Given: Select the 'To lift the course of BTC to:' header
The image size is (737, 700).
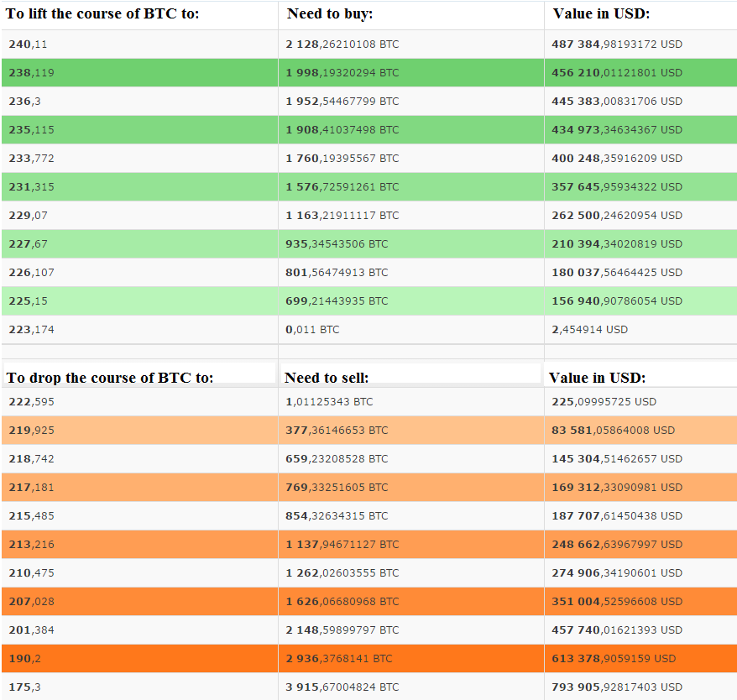Looking at the screenshot, I should [102, 13].
